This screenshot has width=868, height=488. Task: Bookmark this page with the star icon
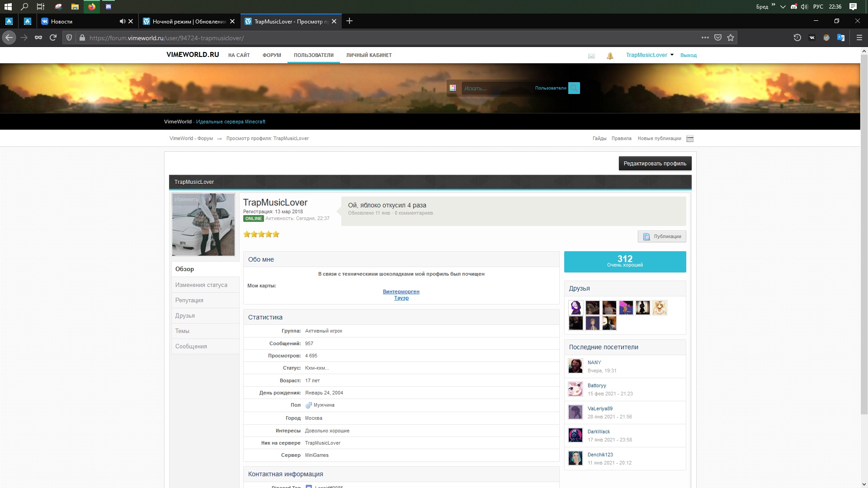point(731,38)
